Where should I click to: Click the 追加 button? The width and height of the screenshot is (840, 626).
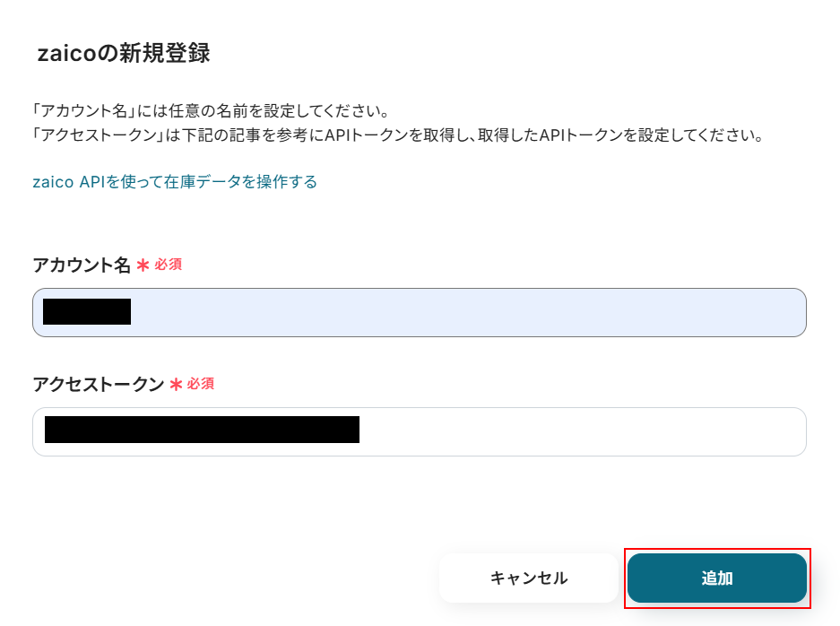click(x=716, y=578)
